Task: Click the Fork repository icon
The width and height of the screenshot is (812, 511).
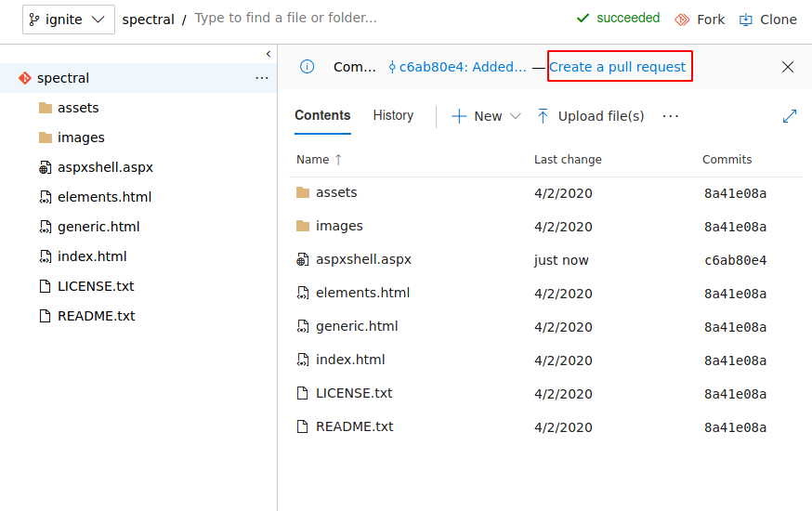Action: (682, 20)
